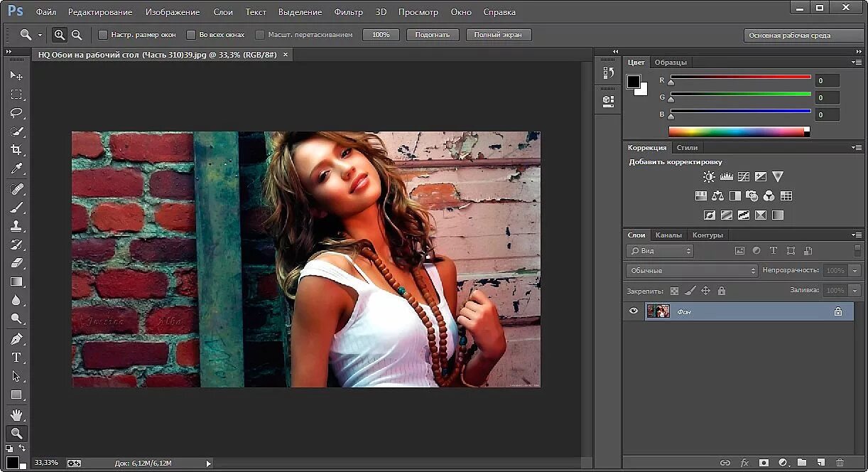Image resolution: width=868 pixels, height=472 pixels.
Task: Select the Rectangular Marquee tool
Action: [x=16, y=94]
